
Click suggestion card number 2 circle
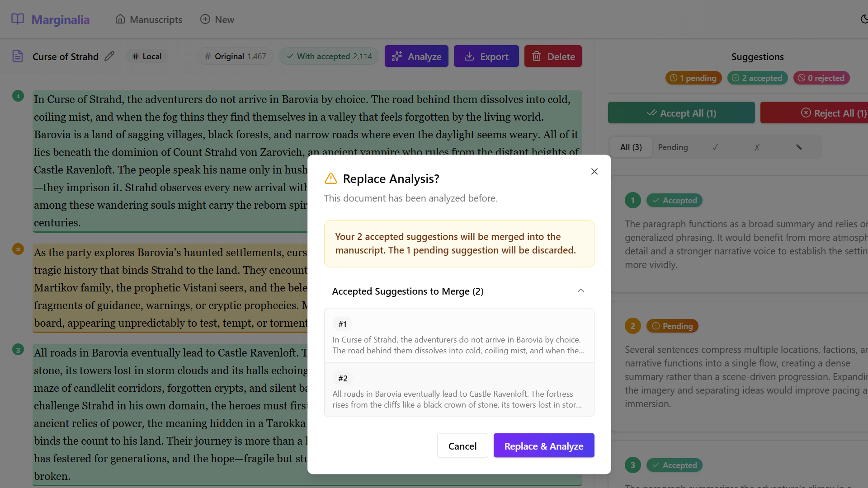633,326
